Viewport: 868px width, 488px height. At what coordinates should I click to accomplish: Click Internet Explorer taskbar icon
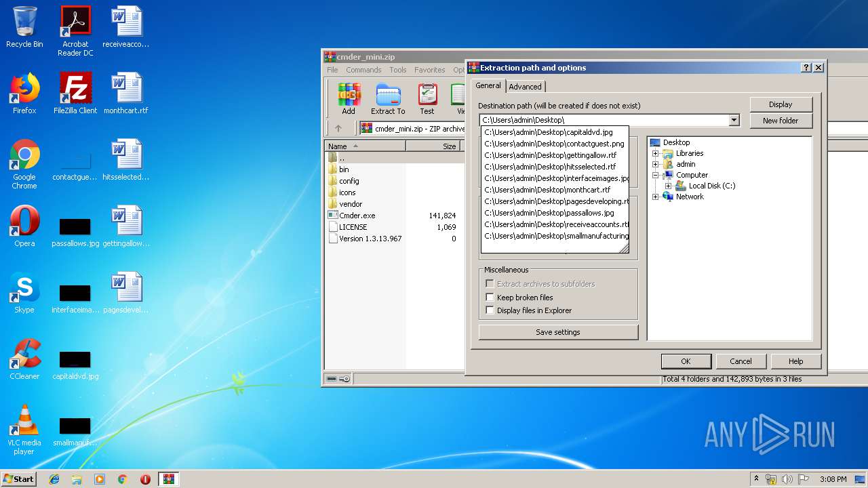pos(54,479)
